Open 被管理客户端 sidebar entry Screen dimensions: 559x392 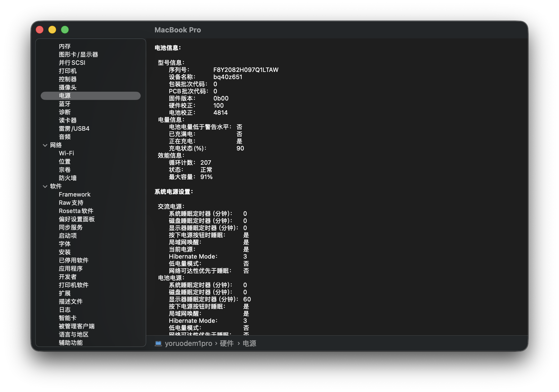(77, 326)
